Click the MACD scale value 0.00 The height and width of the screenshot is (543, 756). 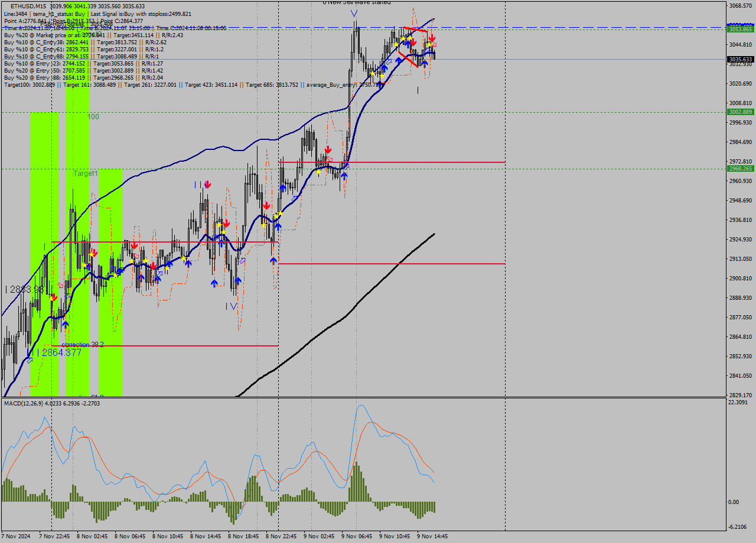point(733,502)
